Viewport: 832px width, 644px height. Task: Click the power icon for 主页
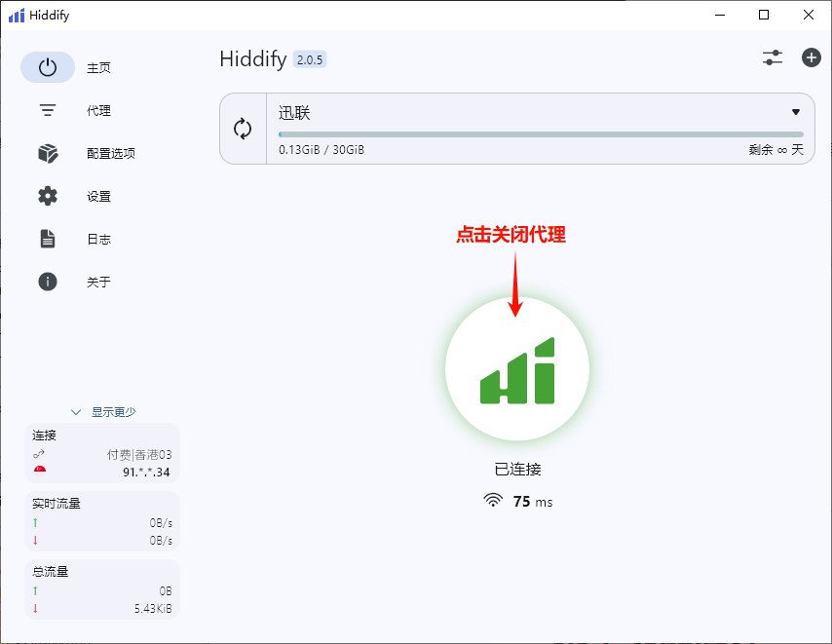click(x=48, y=67)
